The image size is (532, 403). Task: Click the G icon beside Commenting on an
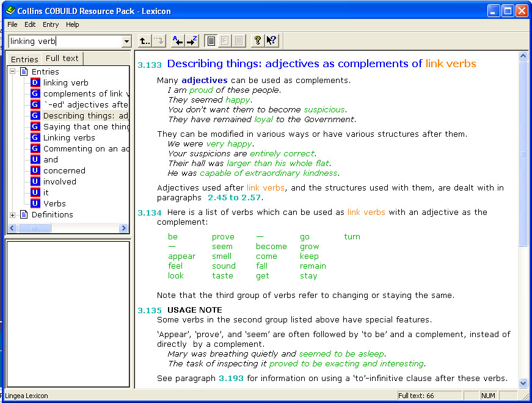[35, 148]
